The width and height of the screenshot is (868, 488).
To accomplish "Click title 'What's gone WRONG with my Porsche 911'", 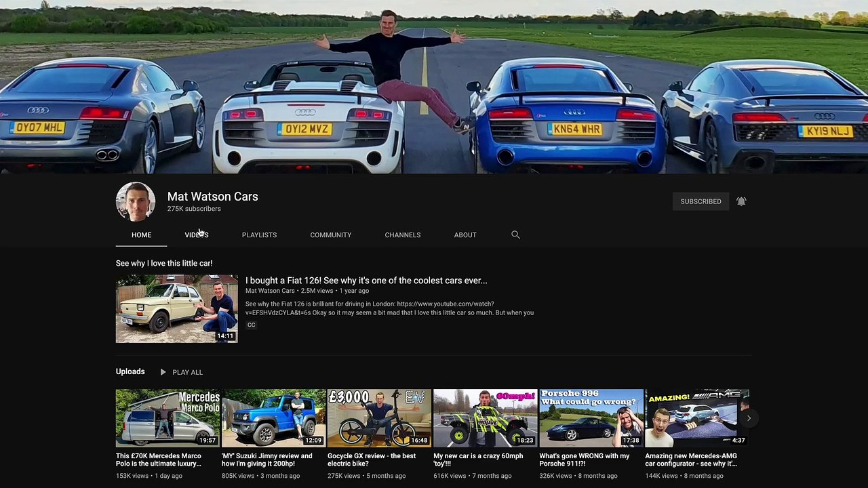I will click(585, 460).
